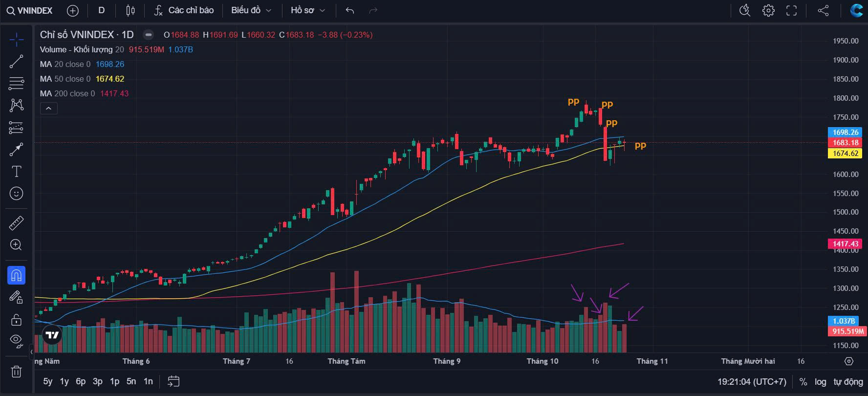Switch to the 1y time range
Viewport: 868px width, 396px height.
pyautogui.click(x=64, y=381)
